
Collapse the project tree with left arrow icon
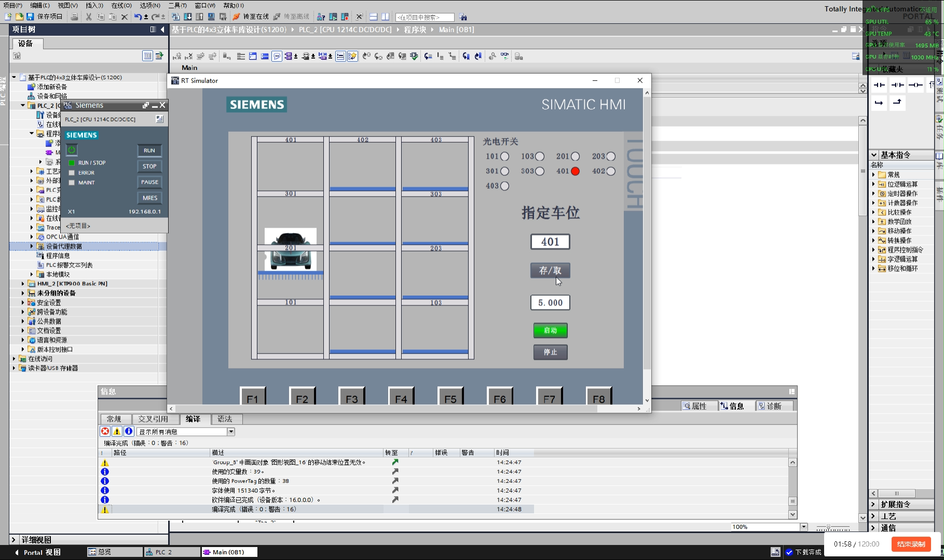(162, 30)
